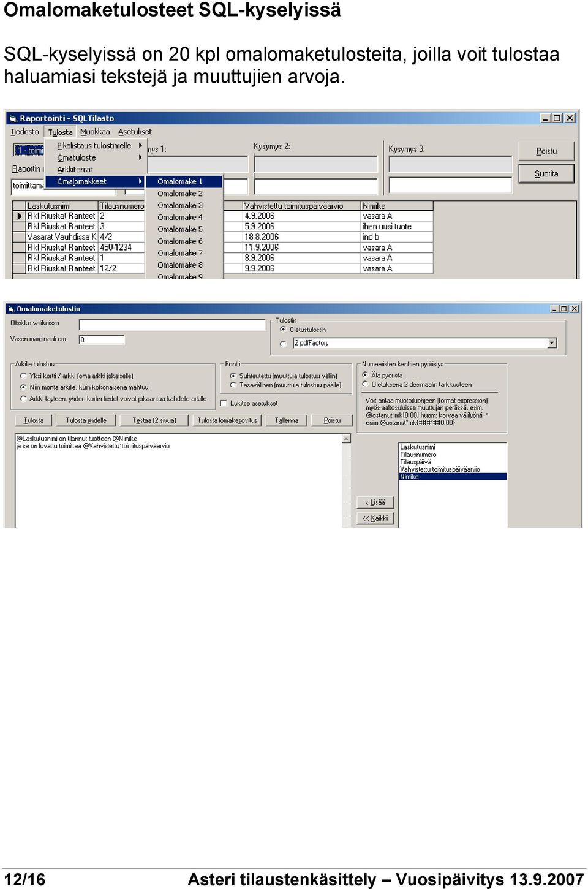588x889 pixels.
Task: Click the text area scrollbar up arrow
Action: tap(347, 439)
